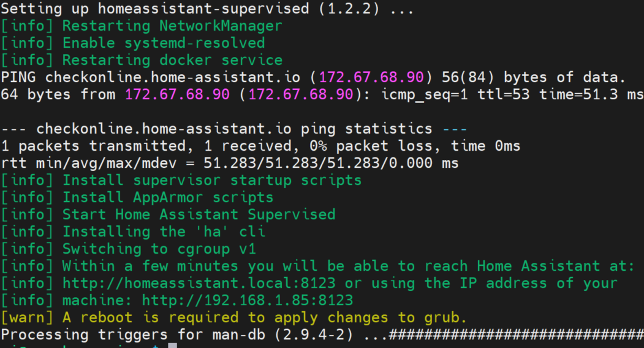Select the 'Start Home Assistant Supervised' line

tap(169, 214)
